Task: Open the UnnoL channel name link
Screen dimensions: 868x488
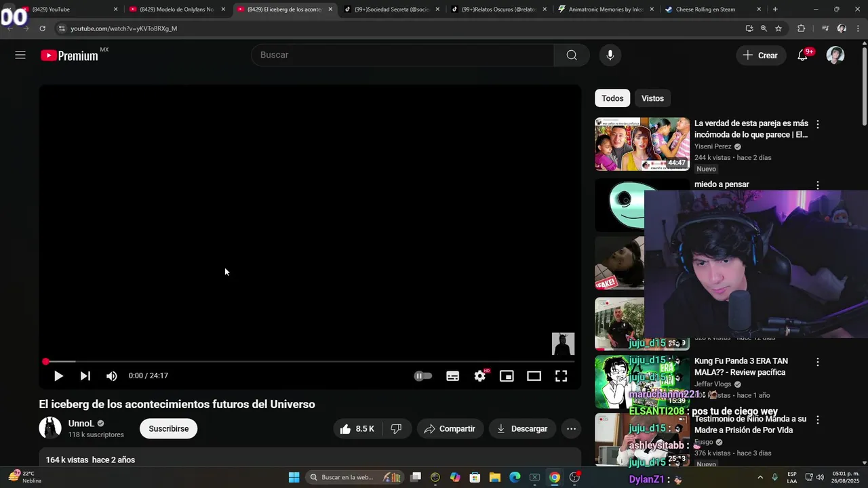Action: (81, 424)
